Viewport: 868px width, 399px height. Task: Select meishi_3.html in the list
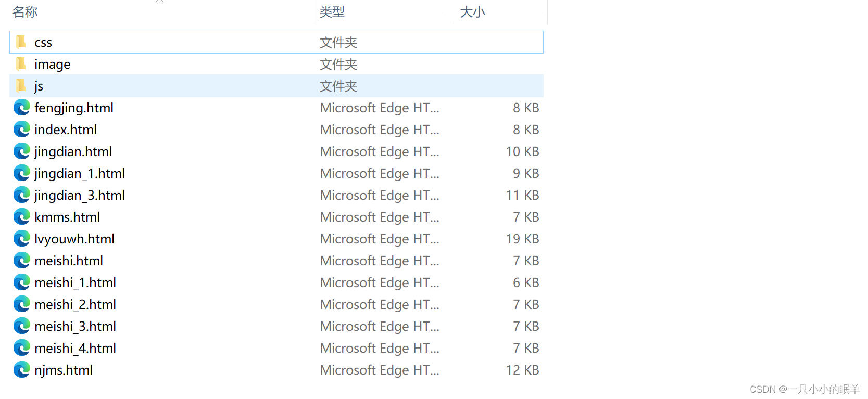[x=75, y=326]
